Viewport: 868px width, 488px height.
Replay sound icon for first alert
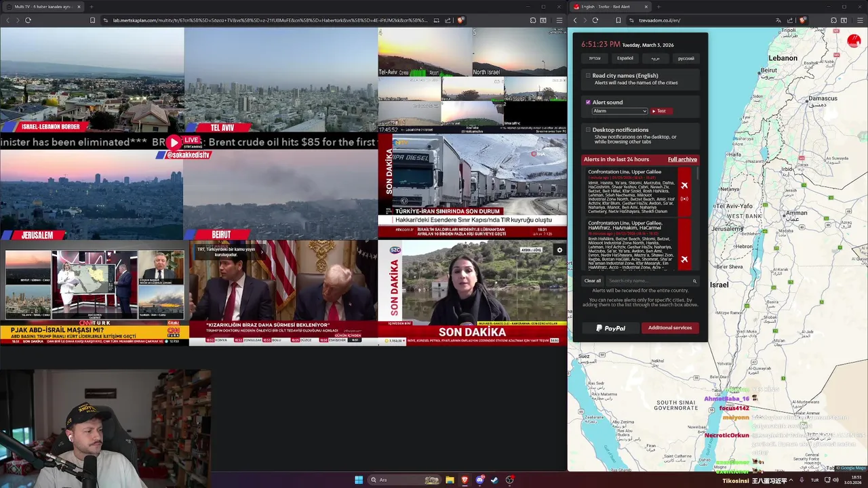click(x=684, y=199)
